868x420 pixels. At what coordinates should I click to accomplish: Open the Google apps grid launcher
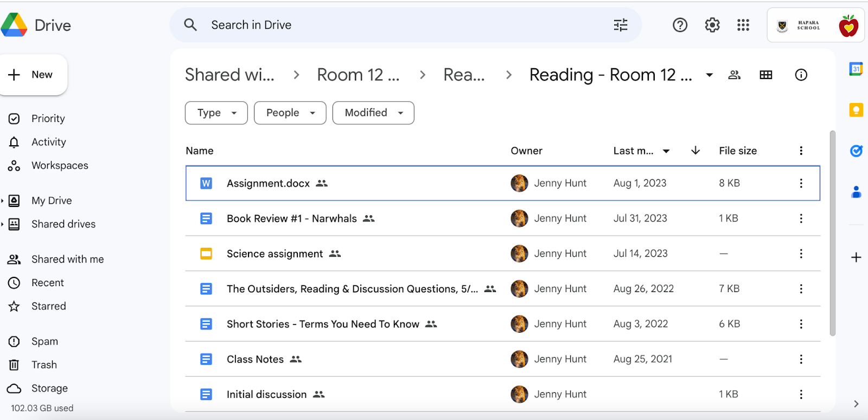pyautogui.click(x=743, y=25)
